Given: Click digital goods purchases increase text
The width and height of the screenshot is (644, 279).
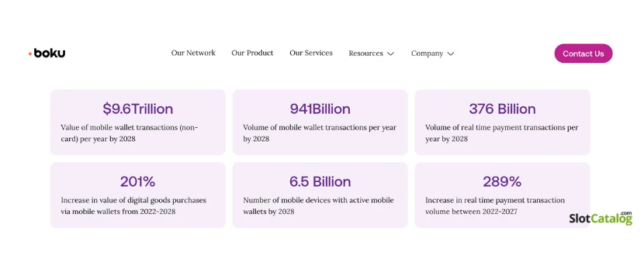Looking at the screenshot, I should tap(133, 206).
